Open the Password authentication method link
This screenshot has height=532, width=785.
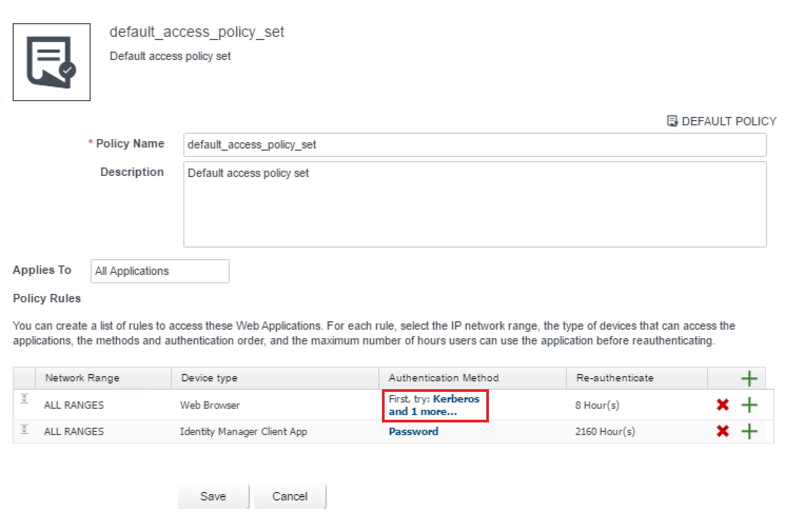414,431
